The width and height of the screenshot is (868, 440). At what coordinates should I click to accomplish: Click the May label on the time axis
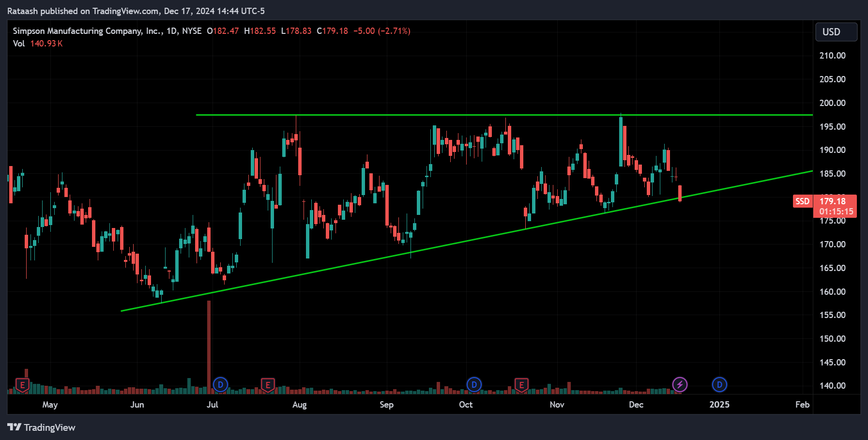pos(50,405)
